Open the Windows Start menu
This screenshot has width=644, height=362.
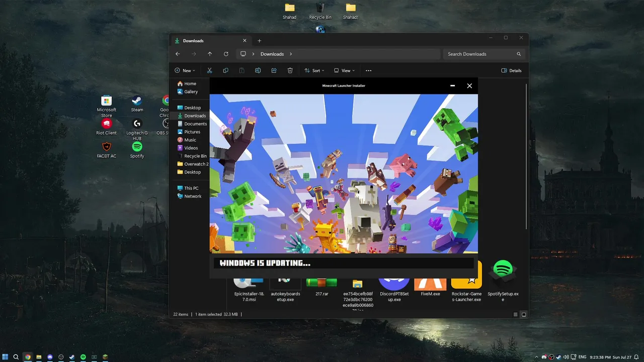tap(6, 357)
